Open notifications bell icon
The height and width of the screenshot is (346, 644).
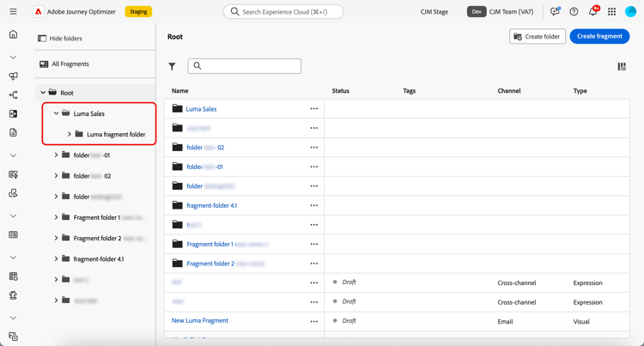coord(592,11)
